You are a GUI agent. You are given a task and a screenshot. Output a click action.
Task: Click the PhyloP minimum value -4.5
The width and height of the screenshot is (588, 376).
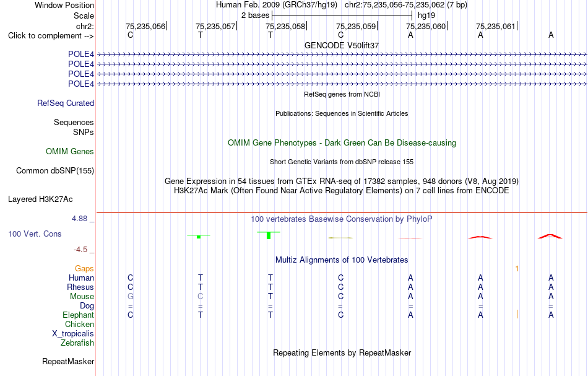click(x=80, y=250)
